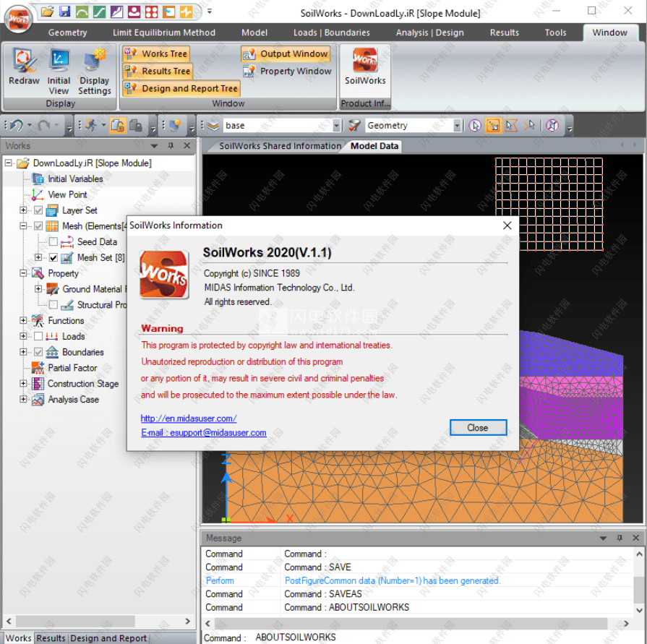Pin the Works panel with the pushpin
647x644 pixels.
tap(171, 145)
